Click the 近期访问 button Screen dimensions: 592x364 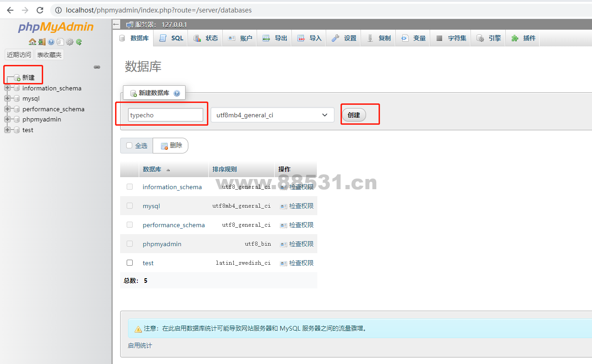pos(19,55)
